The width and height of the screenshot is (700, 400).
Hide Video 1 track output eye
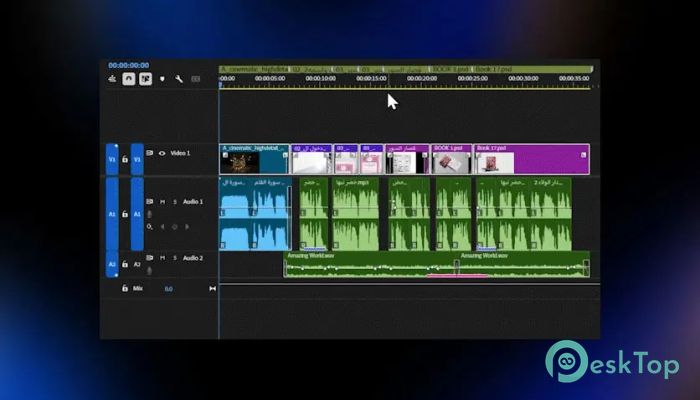(x=162, y=153)
